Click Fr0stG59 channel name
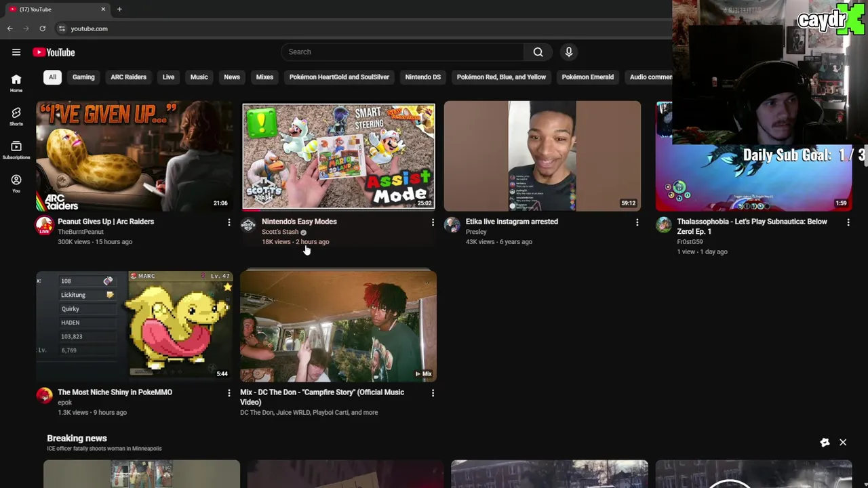The width and height of the screenshot is (868, 488). pyautogui.click(x=690, y=242)
